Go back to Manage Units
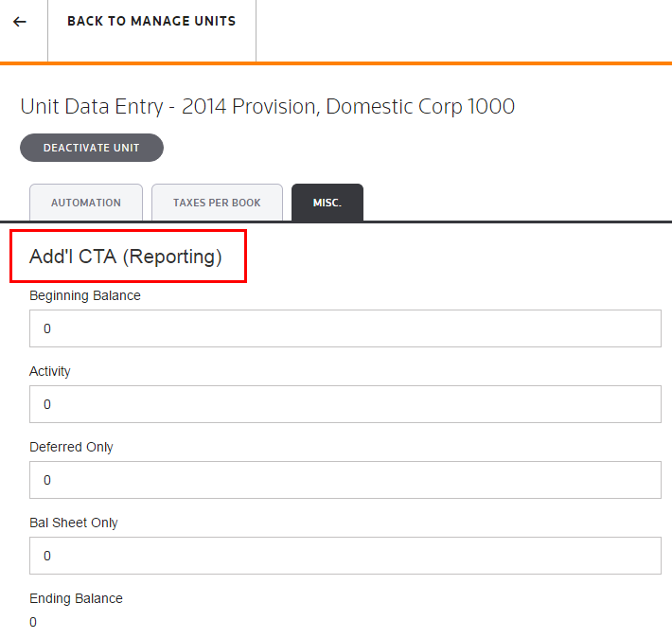Viewport: 672px width, 638px height. pos(151,22)
